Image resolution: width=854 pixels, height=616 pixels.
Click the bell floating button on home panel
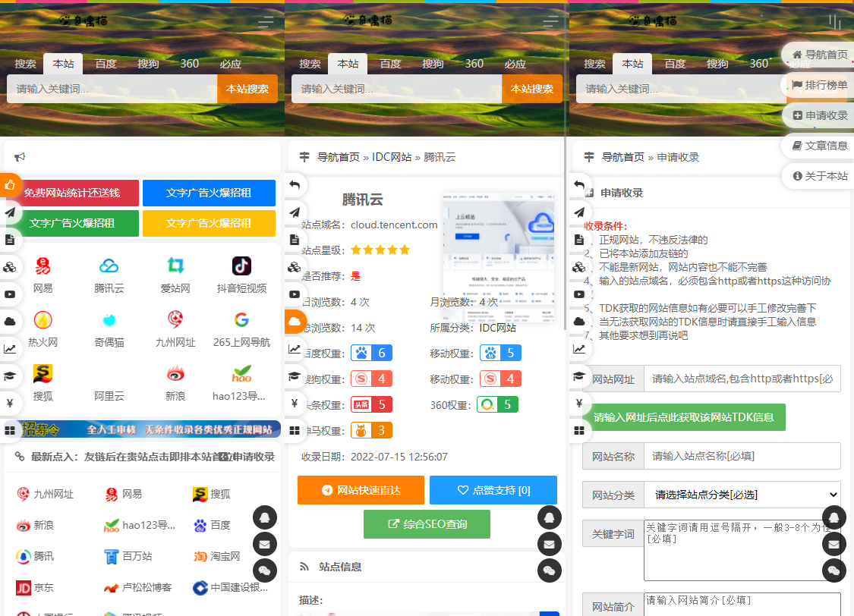tap(265, 517)
